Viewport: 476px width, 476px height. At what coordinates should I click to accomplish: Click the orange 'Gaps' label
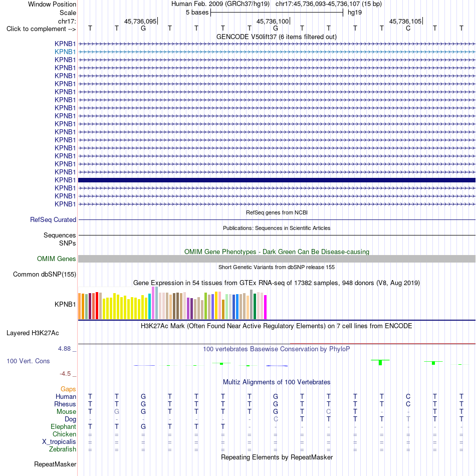click(68, 389)
